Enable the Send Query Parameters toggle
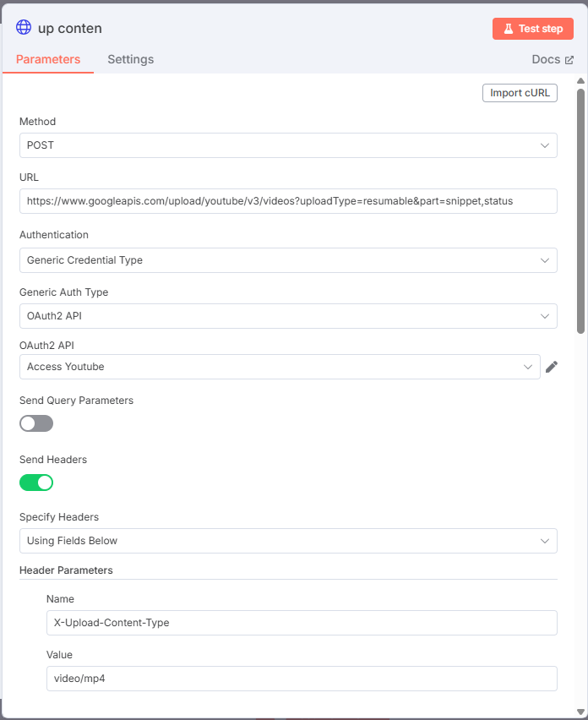 (x=36, y=423)
